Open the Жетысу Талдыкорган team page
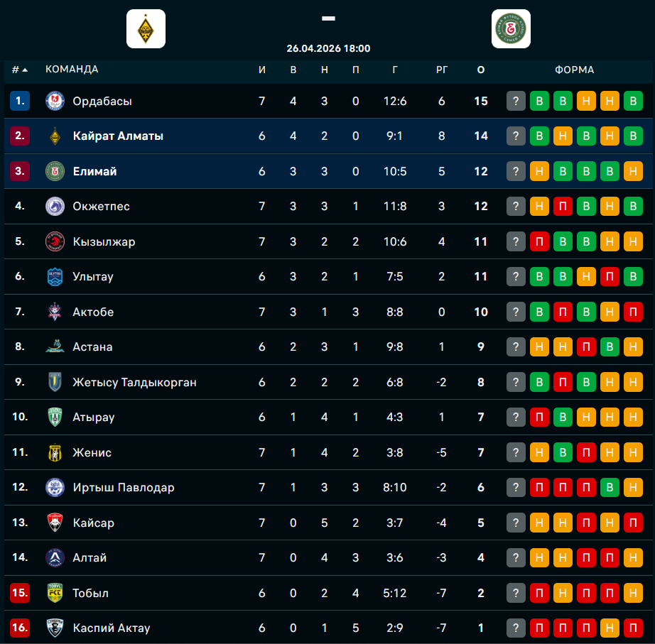Screen dimensions: 655x644 pyautogui.click(x=134, y=383)
